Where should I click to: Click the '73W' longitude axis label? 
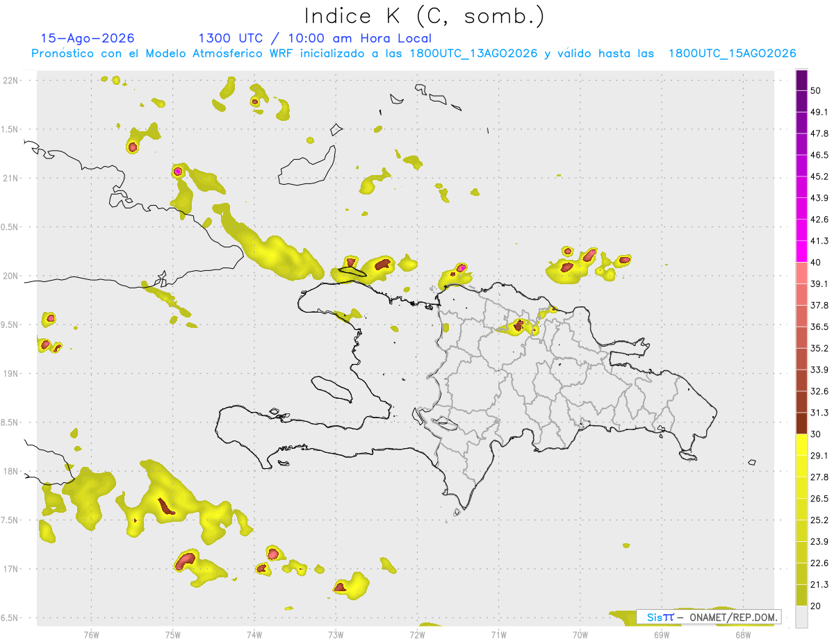(336, 634)
